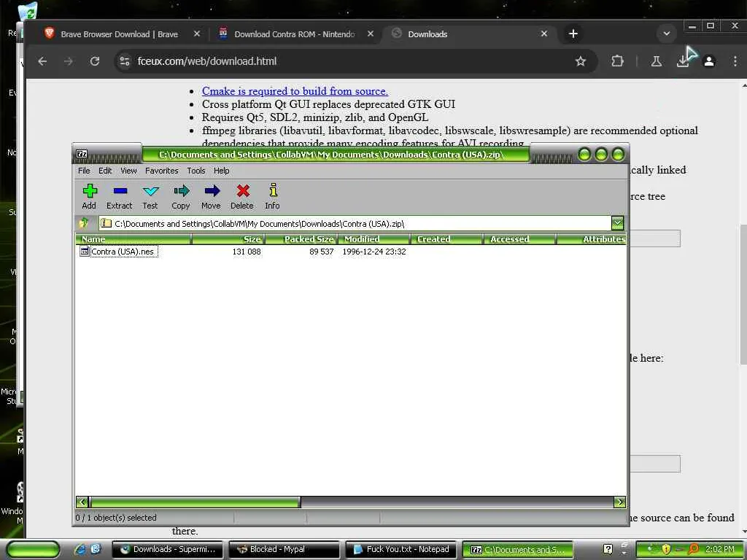This screenshot has width=747, height=560.
Task: Open the Windows Start button
Action: point(34,550)
